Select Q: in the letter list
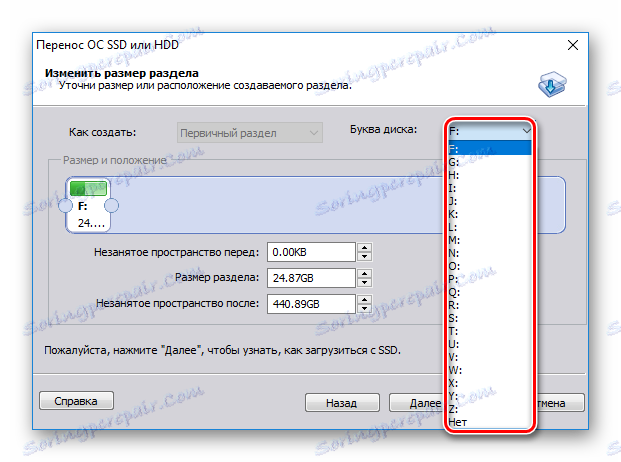The image size is (621, 462). pos(490,292)
